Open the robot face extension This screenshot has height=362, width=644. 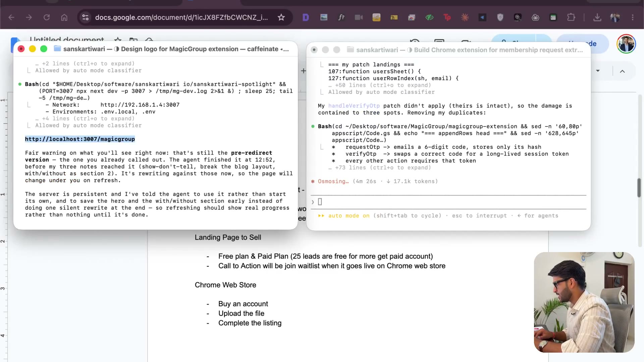pos(536,17)
